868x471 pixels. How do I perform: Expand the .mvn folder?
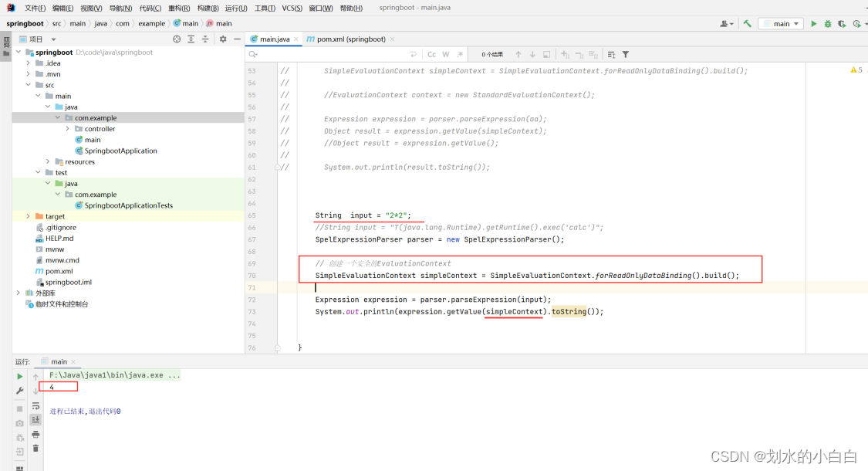click(x=29, y=74)
